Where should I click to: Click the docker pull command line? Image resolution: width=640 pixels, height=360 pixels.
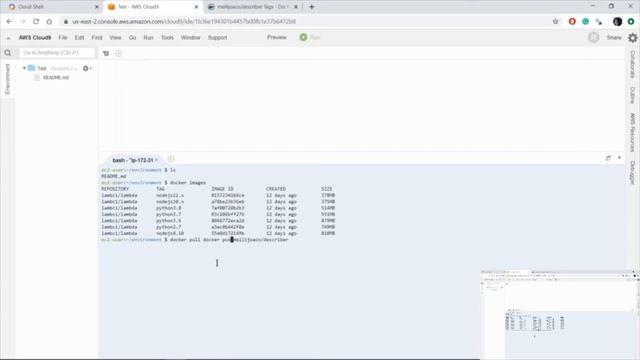coord(195,240)
